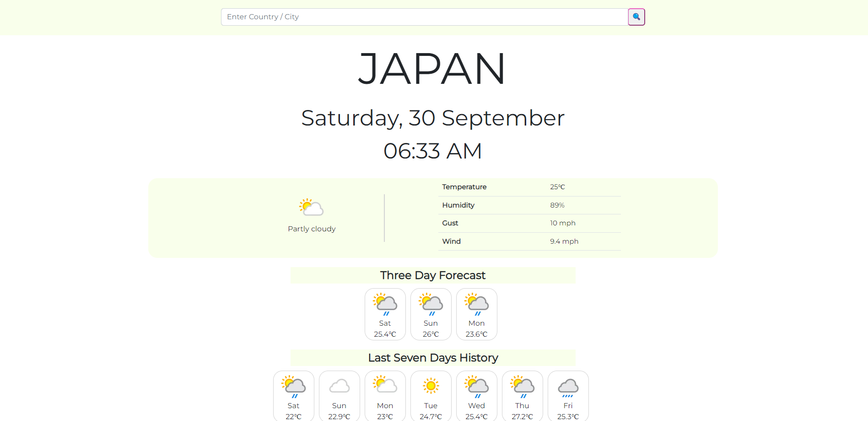
Task: Click the Partly cloudy weather icon
Action: pyautogui.click(x=312, y=208)
